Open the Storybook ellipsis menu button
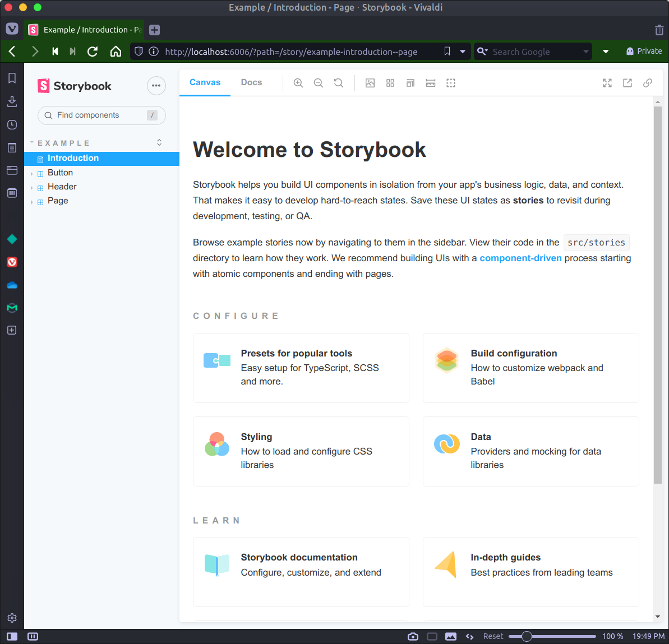669x644 pixels. 156,86
